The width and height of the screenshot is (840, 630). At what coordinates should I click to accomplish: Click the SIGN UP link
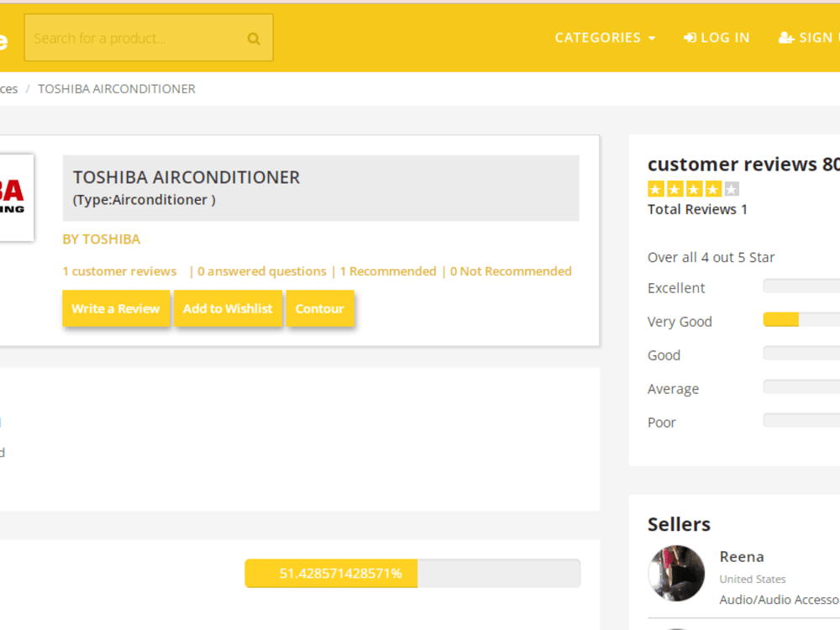[809, 38]
